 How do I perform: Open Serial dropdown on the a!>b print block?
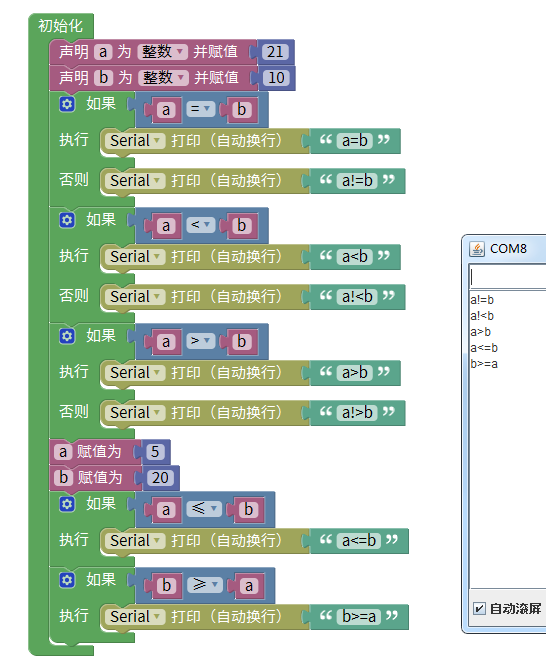coord(135,412)
